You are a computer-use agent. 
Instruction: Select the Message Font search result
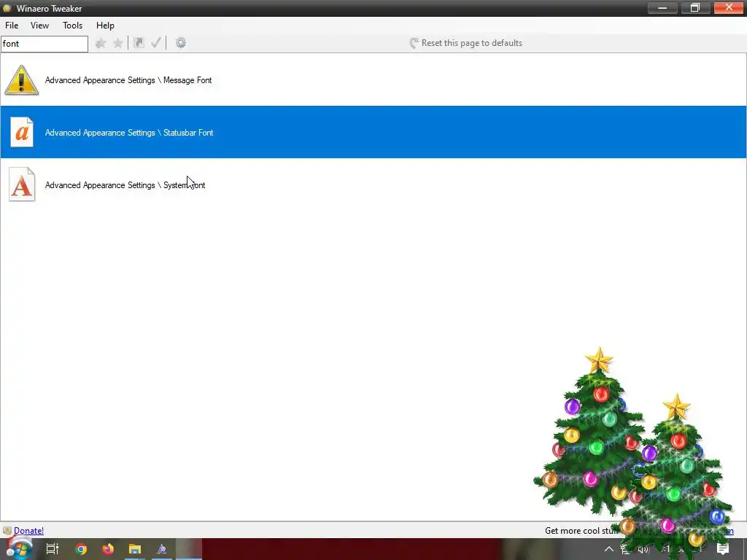(373, 80)
